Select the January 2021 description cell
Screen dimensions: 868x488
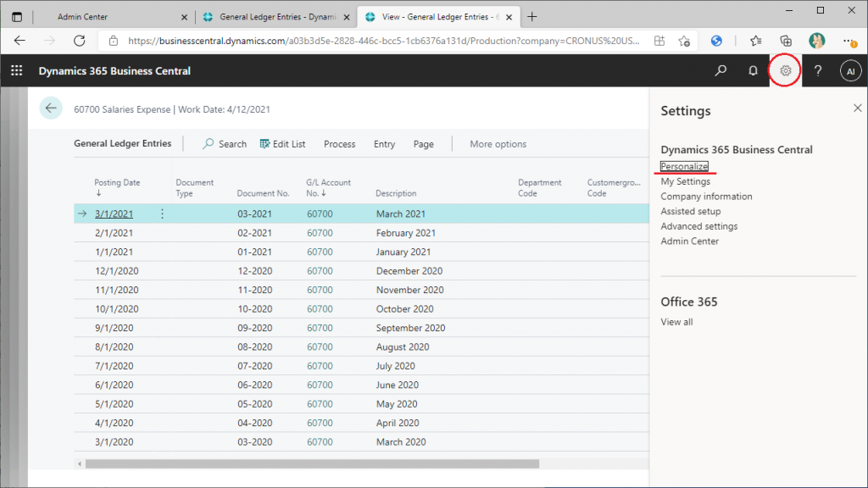coord(403,252)
